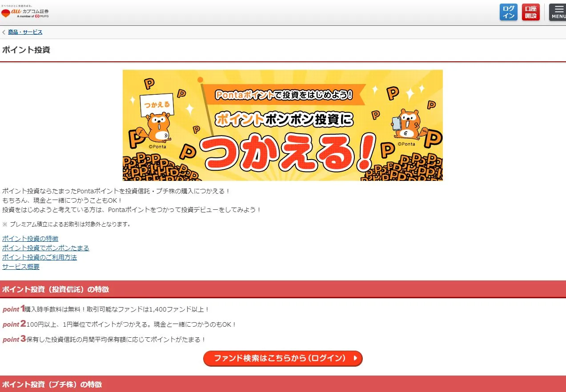Jump to ポイント投資の特徴 link
The image size is (566, 392).
click(30, 239)
